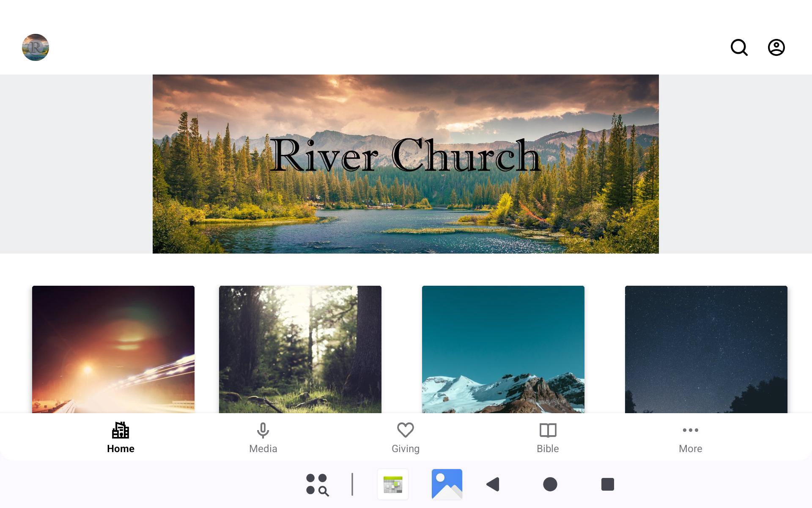
Task: Open the starry night sky thumbnail
Action: pos(706,349)
